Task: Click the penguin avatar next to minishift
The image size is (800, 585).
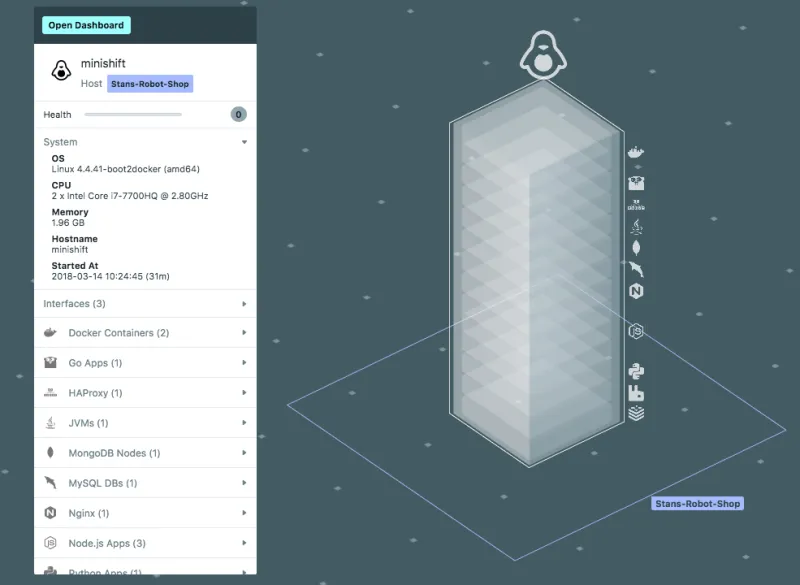Action: click(x=61, y=70)
